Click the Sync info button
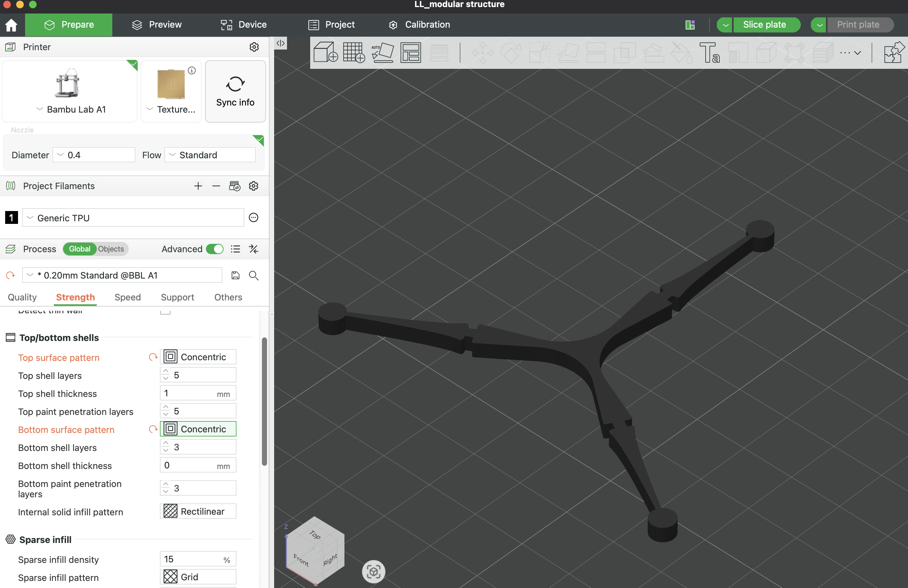This screenshot has width=908, height=588. tap(235, 92)
